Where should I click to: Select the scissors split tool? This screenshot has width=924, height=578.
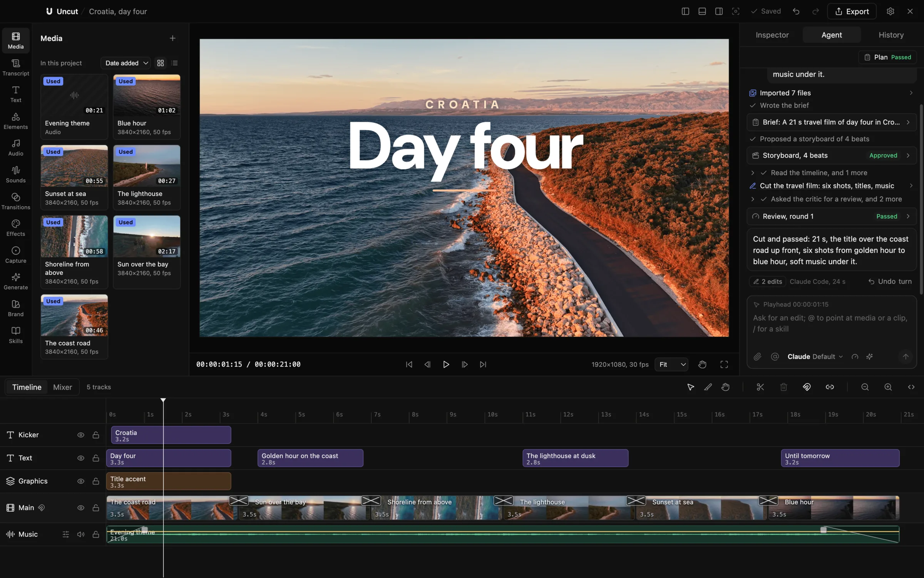tap(760, 387)
